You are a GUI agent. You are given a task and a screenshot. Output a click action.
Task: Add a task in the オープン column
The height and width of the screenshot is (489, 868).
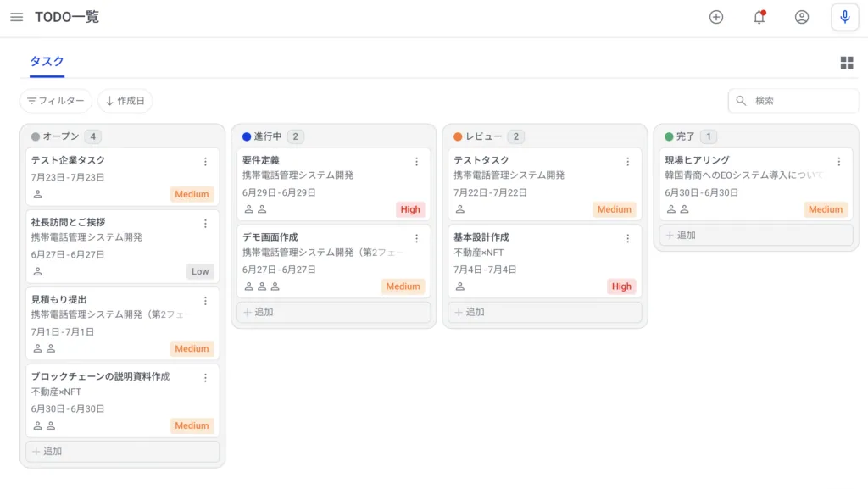click(122, 452)
